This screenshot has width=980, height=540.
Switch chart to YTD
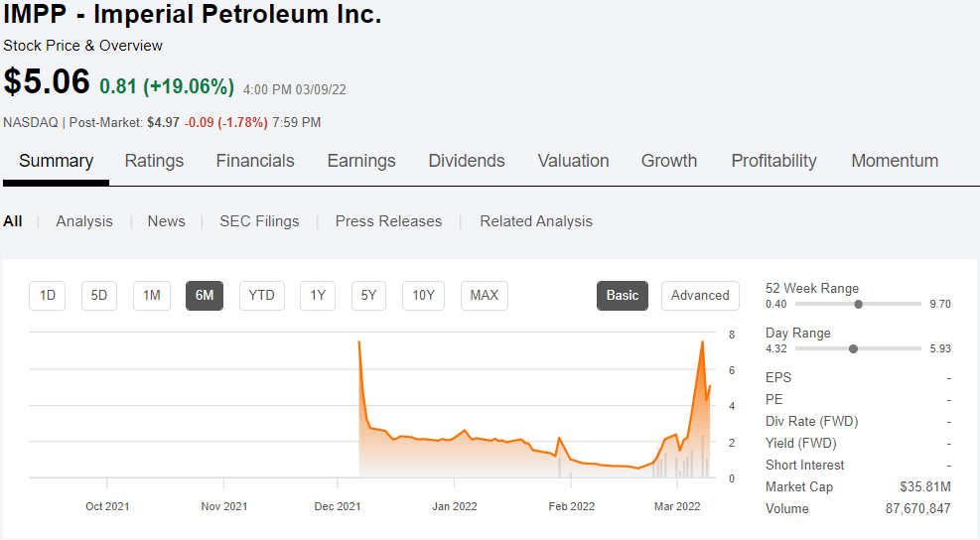(262, 296)
